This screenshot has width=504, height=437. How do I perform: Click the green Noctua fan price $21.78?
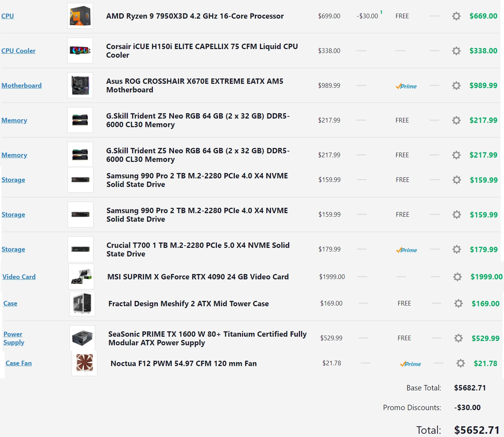(485, 364)
